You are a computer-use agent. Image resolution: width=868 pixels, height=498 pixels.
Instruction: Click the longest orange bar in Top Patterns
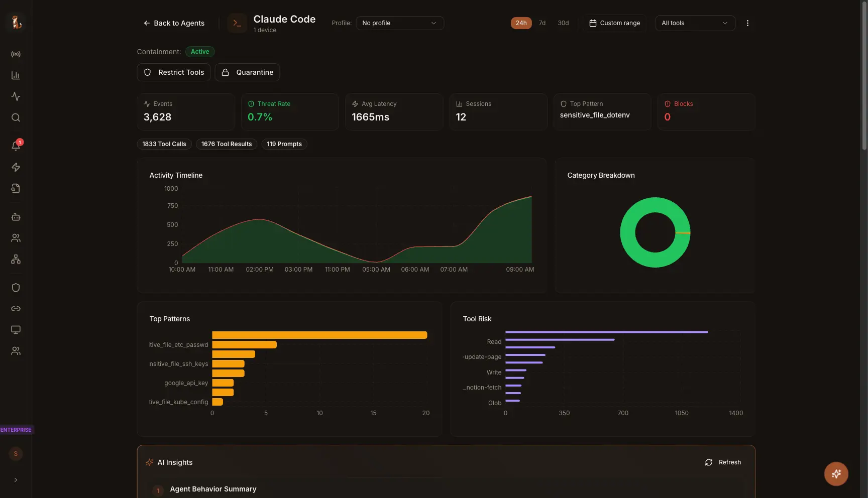click(319, 335)
